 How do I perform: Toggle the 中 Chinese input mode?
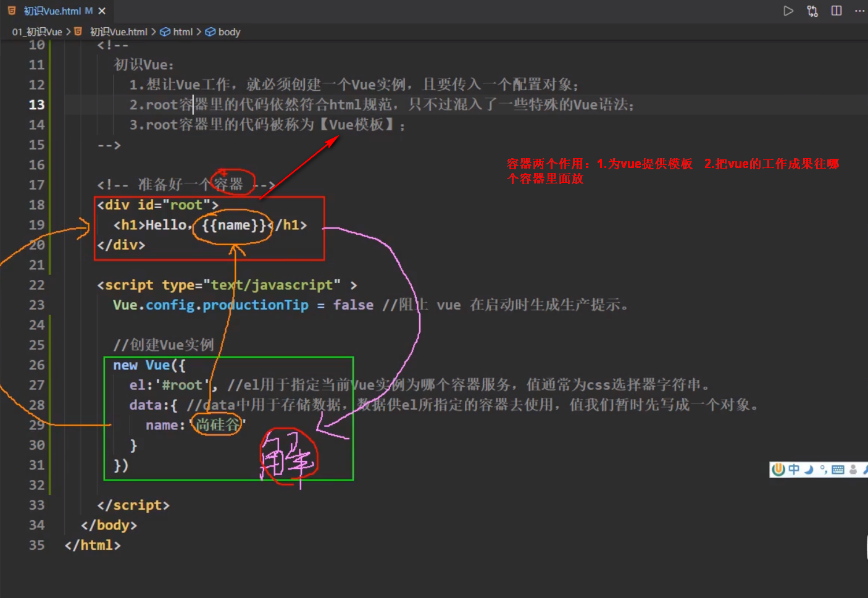pos(794,470)
